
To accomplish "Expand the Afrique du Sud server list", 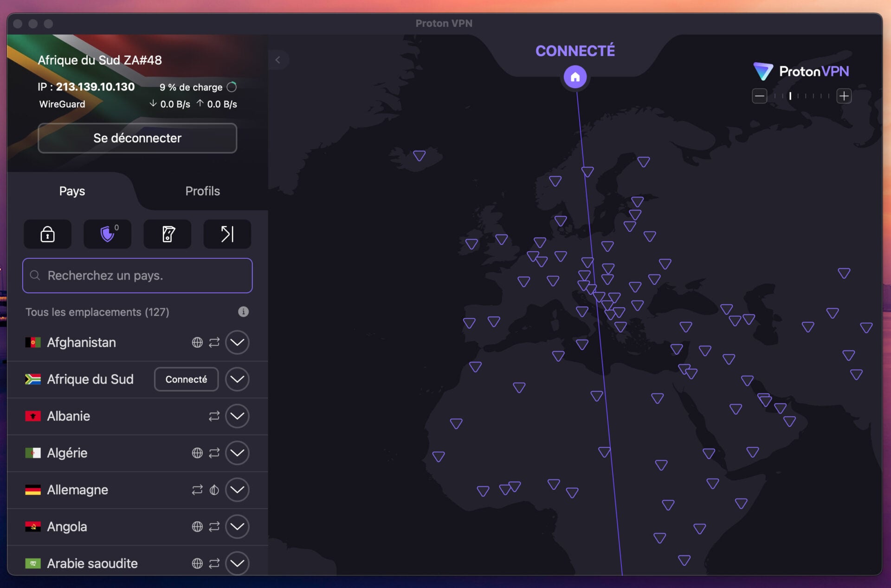I will pos(237,379).
